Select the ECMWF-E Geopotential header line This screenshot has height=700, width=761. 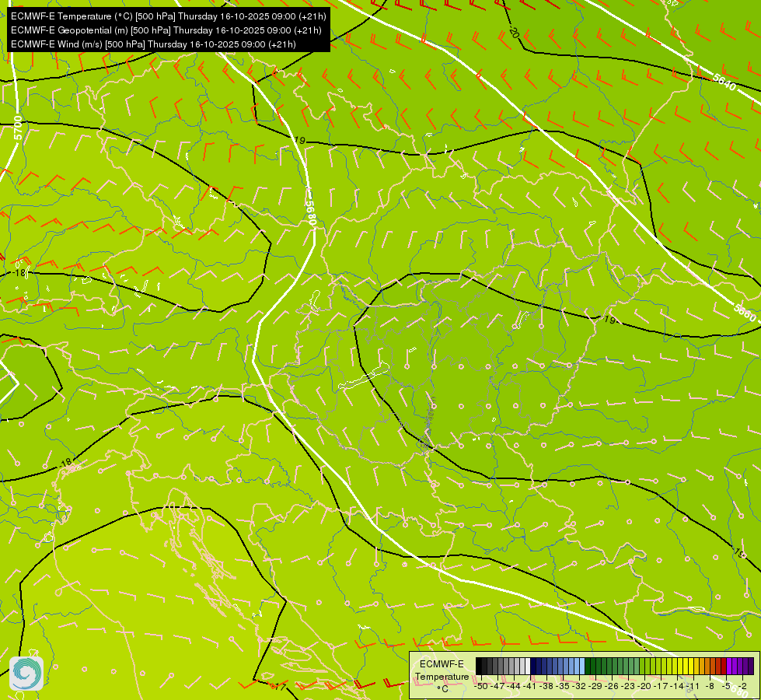click(166, 30)
